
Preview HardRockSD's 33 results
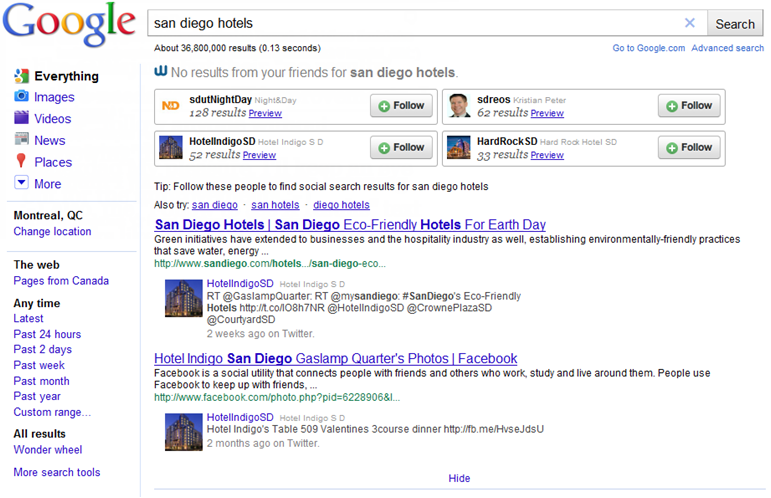tap(547, 155)
